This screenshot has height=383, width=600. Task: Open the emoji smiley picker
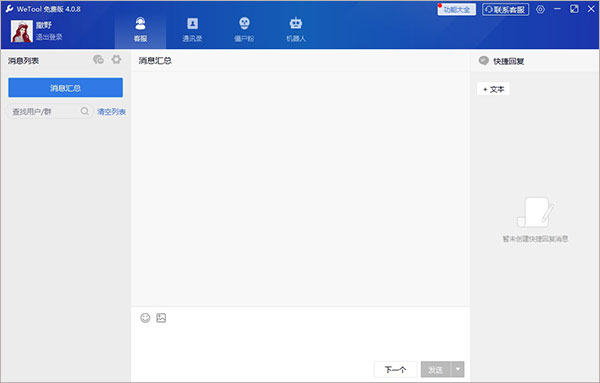click(145, 318)
